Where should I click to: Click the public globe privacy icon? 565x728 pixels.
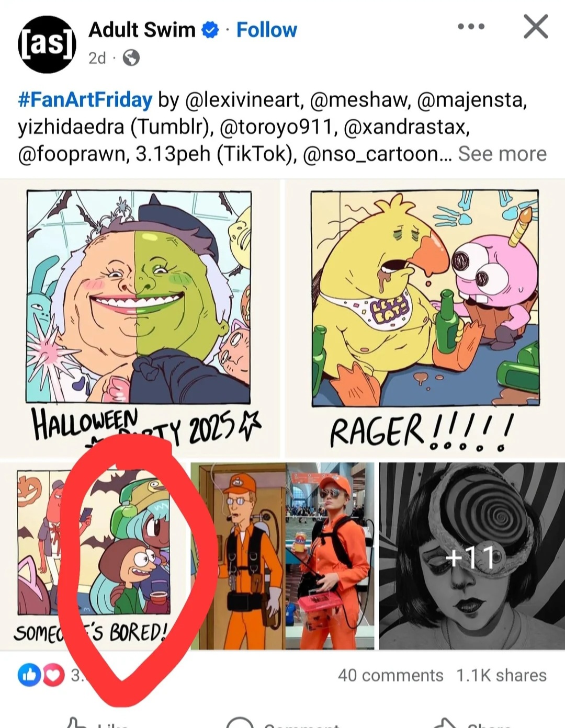pos(131,58)
